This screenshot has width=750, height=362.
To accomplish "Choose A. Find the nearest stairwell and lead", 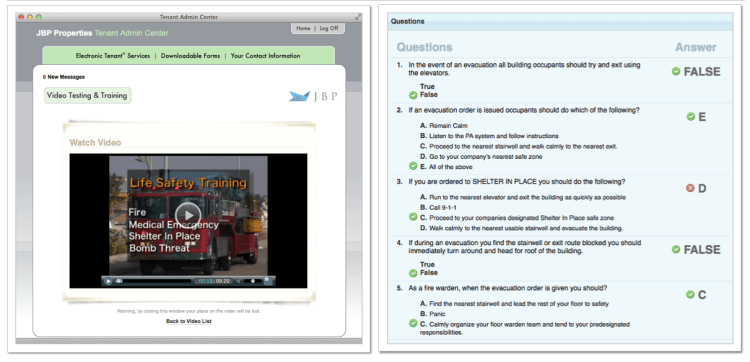I will pos(514,304).
